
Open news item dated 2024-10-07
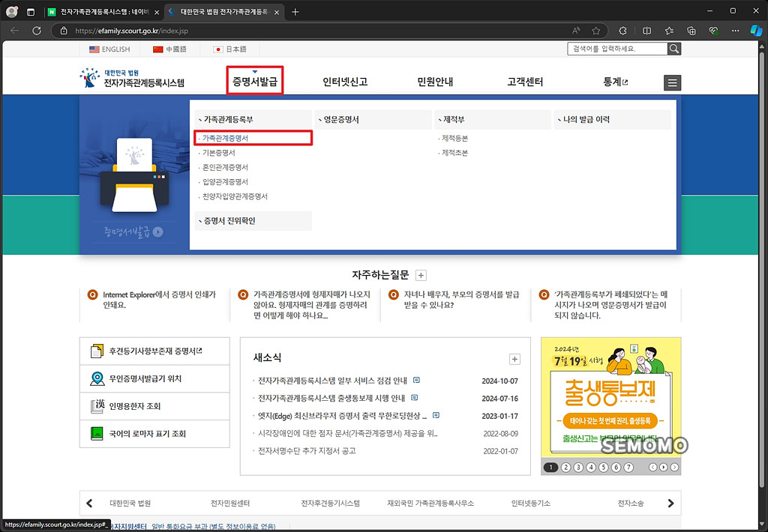pos(332,381)
